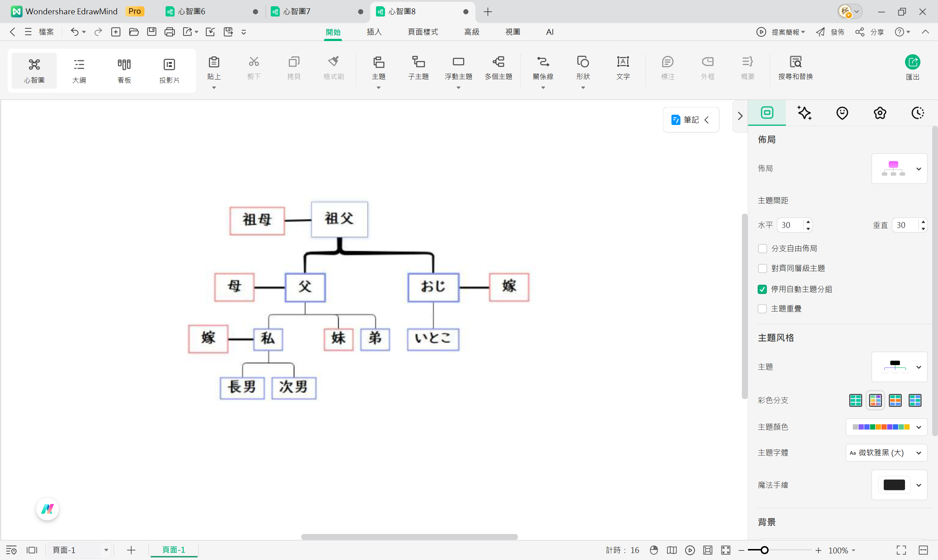This screenshot has width=938, height=560.
Task: Switch to Outline (大綱) view mode
Action: [x=79, y=70]
